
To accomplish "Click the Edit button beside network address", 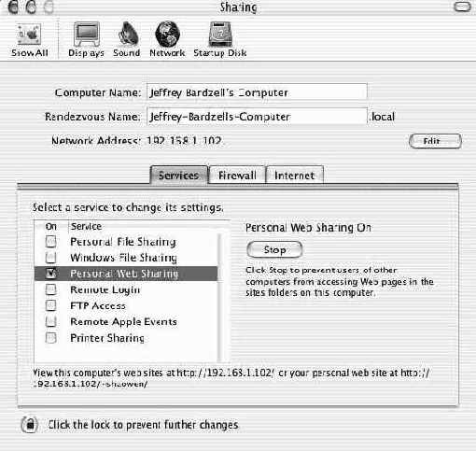I will [435, 141].
